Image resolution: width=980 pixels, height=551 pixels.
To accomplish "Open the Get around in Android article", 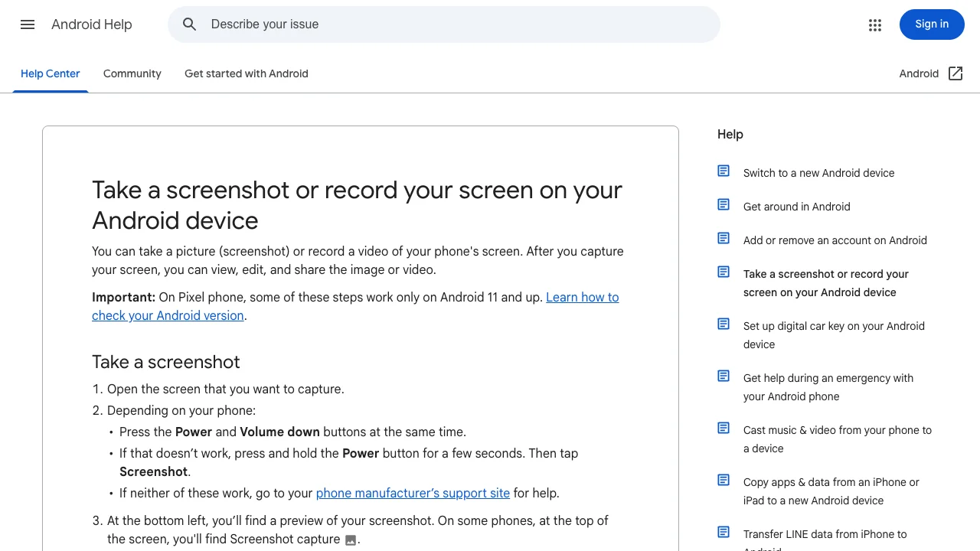I will [x=797, y=207].
